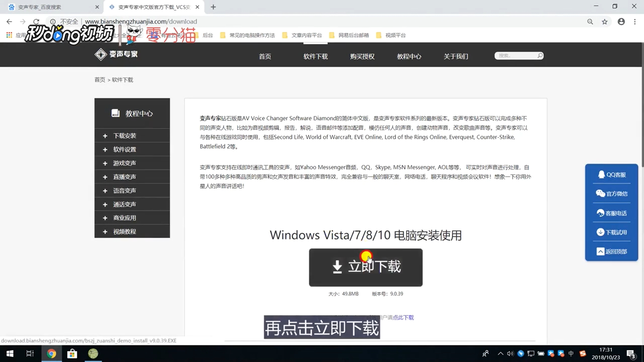644x362 pixels.
Task: Open 关于我们 in the navigation menu
Action: (456, 56)
